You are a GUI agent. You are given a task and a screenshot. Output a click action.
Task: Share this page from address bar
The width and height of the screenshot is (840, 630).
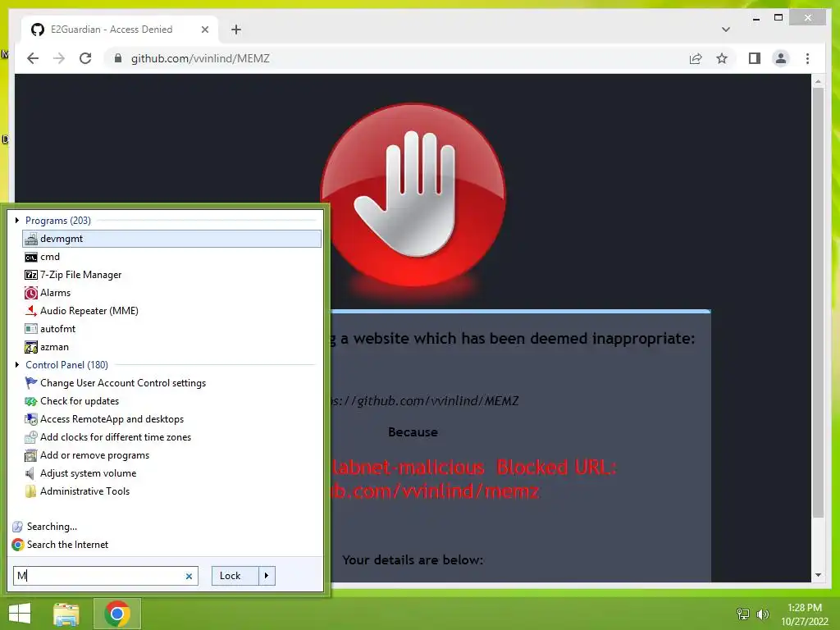(x=696, y=58)
